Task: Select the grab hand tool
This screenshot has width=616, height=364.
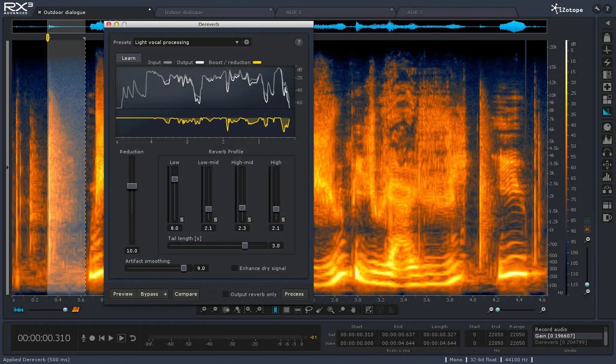Action: point(353,310)
